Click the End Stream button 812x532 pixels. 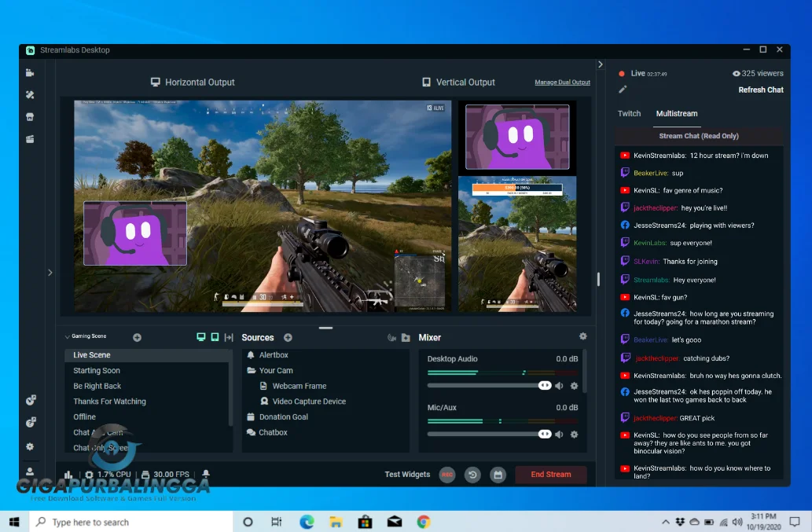click(551, 475)
